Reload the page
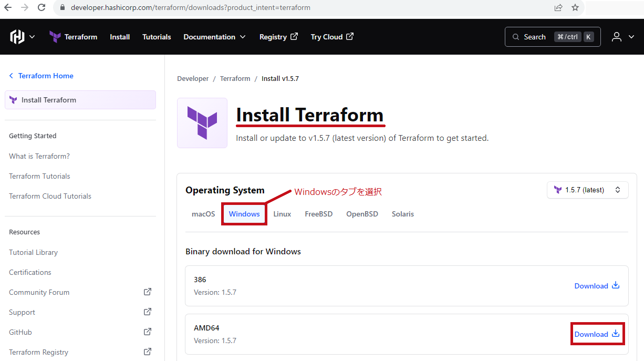The height and width of the screenshot is (361, 644). [x=41, y=7]
